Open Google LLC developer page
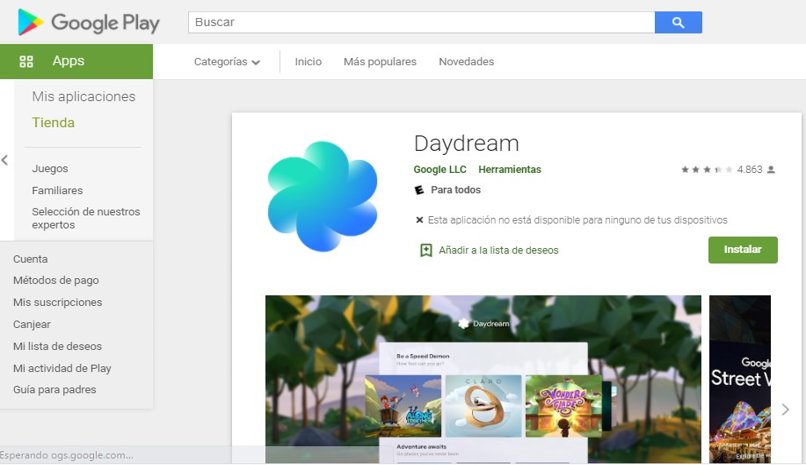The image size is (806, 465). click(x=440, y=170)
